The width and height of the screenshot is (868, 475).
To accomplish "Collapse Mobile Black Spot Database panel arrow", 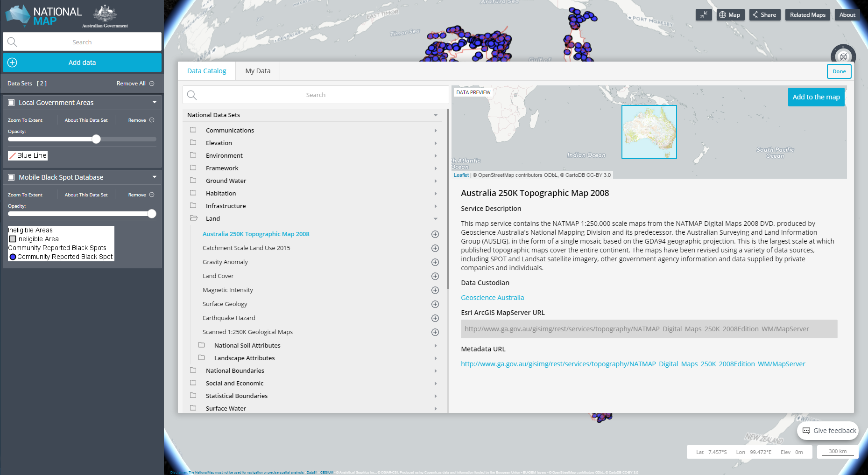I will coord(155,177).
